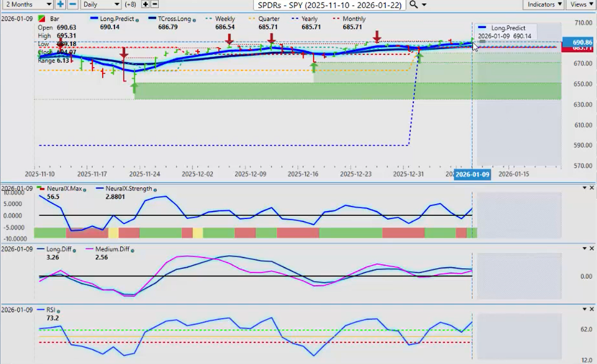Click the blue minus zoom-out button
The height and width of the screenshot is (364, 597).
[72, 4]
